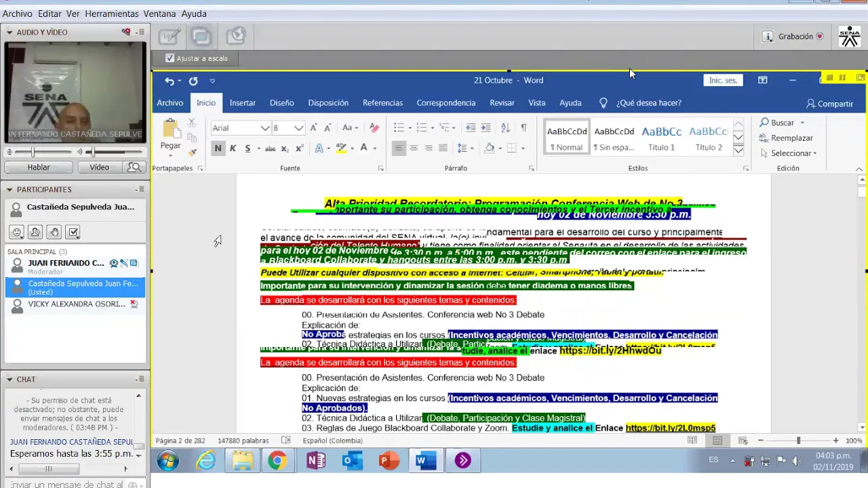Click the video preview icon next to Vídeo
Image resolution: width=868 pixels, height=488 pixels.
tap(134, 167)
